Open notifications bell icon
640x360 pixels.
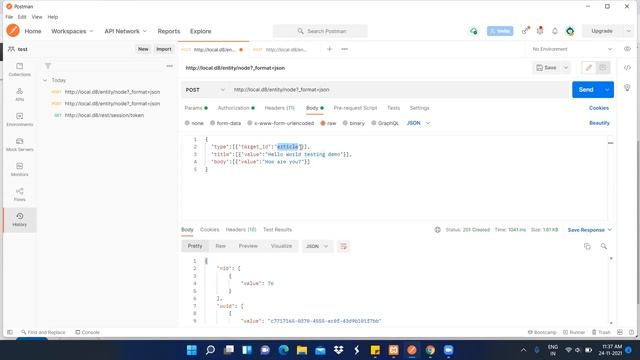[555, 31]
